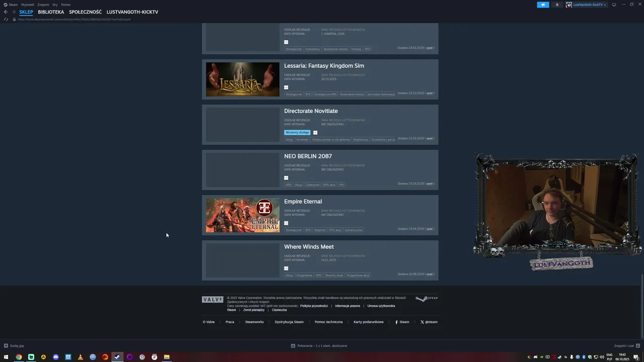Click Windows platform icon beside Wczesny dostęp
Image resolution: width=644 pixels, height=362 pixels.
click(315, 132)
